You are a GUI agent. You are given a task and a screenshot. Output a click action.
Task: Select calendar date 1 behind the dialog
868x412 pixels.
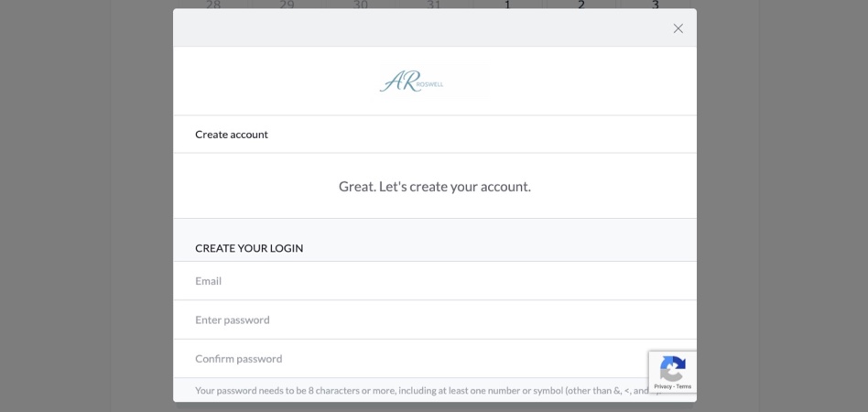(507, 5)
